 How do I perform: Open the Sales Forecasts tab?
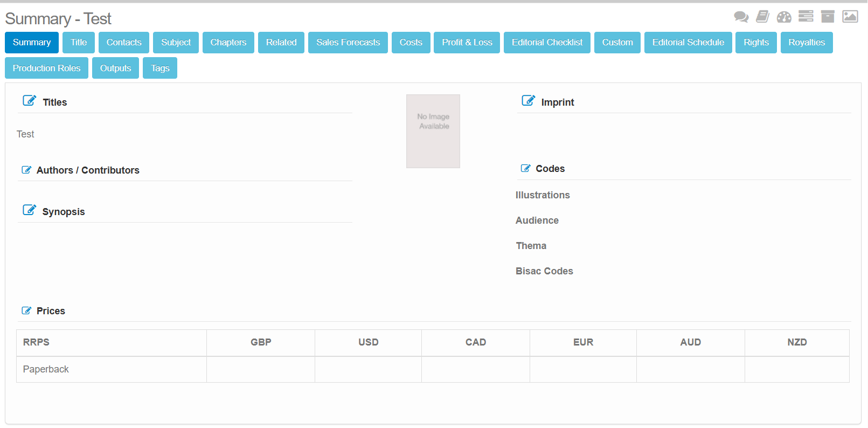point(348,43)
